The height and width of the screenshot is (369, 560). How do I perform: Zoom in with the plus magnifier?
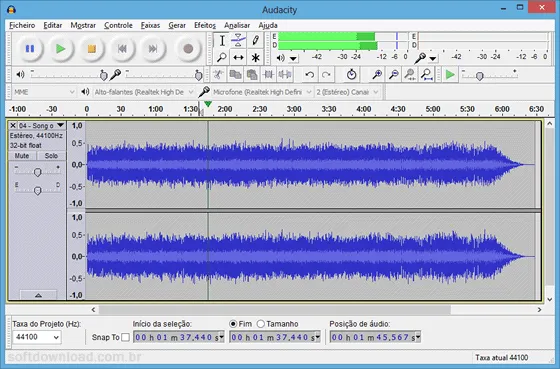(377, 75)
